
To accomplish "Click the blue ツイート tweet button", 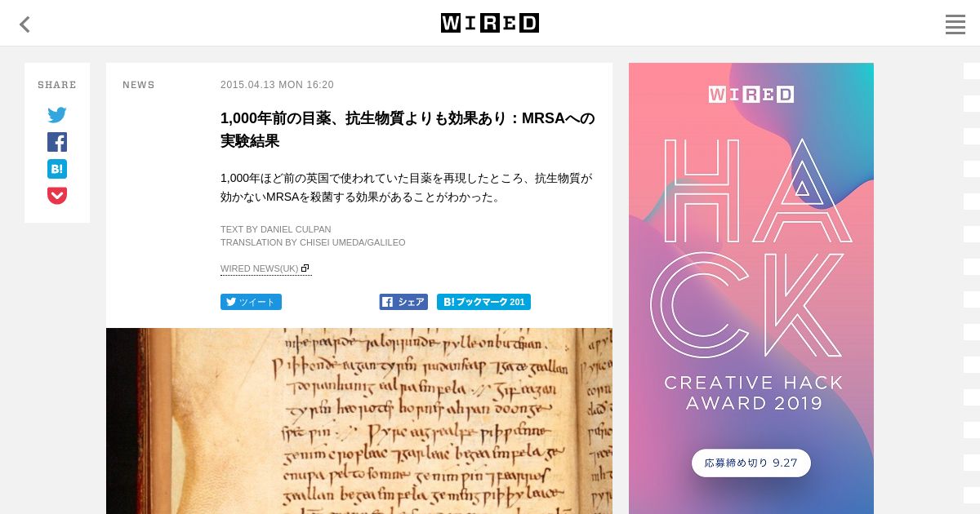I will (251, 302).
